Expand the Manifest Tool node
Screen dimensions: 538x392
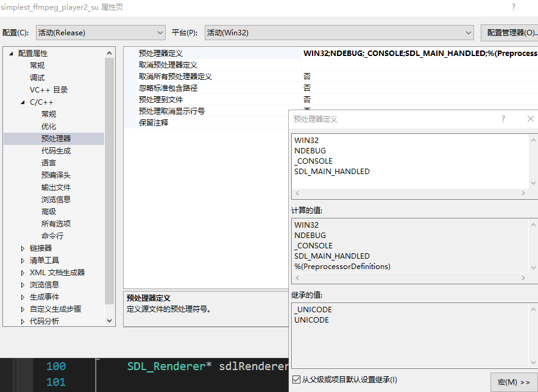pyautogui.click(x=23, y=261)
